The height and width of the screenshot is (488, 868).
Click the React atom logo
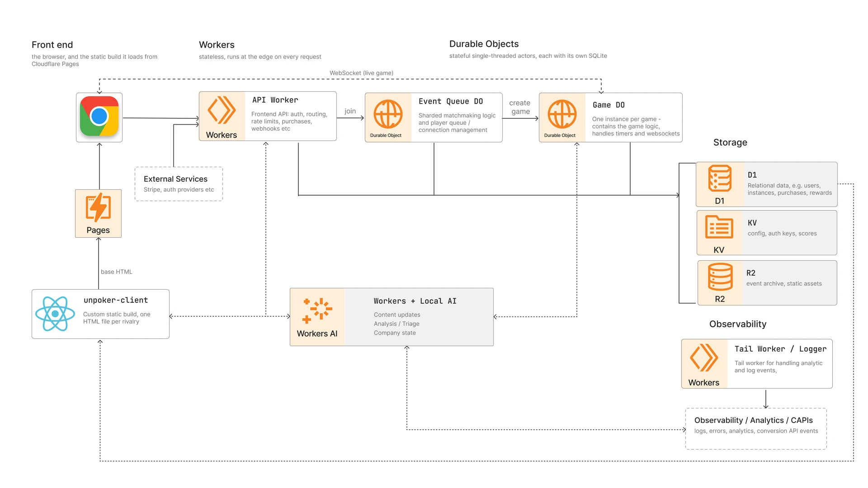(55, 314)
